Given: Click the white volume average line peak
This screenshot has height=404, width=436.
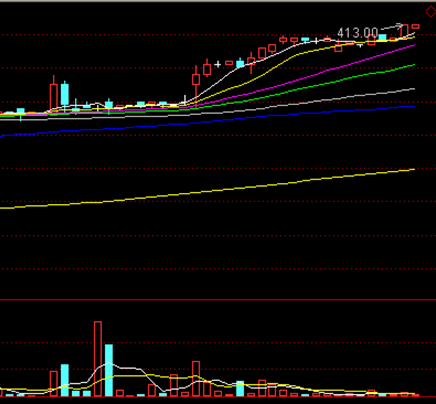Looking at the screenshot, I should [x=108, y=363].
